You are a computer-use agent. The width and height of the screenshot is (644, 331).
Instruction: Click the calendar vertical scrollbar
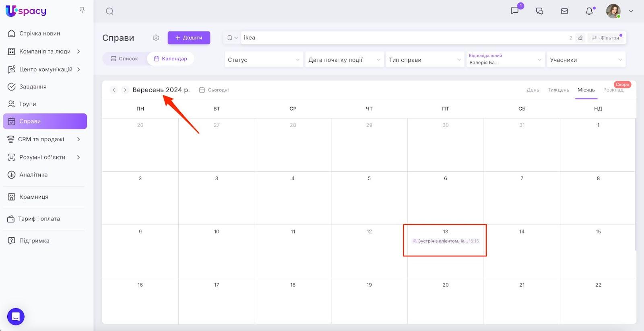[x=635, y=184]
